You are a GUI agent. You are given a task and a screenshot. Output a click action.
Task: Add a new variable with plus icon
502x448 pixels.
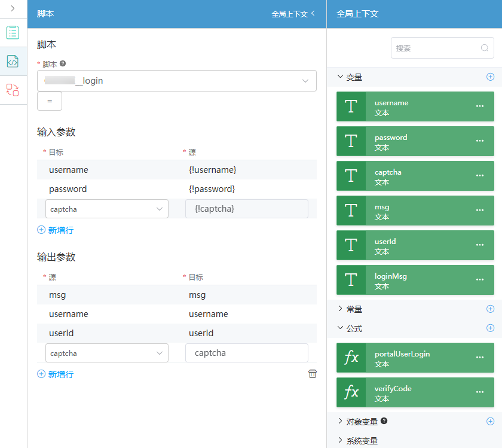coord(490,77)
